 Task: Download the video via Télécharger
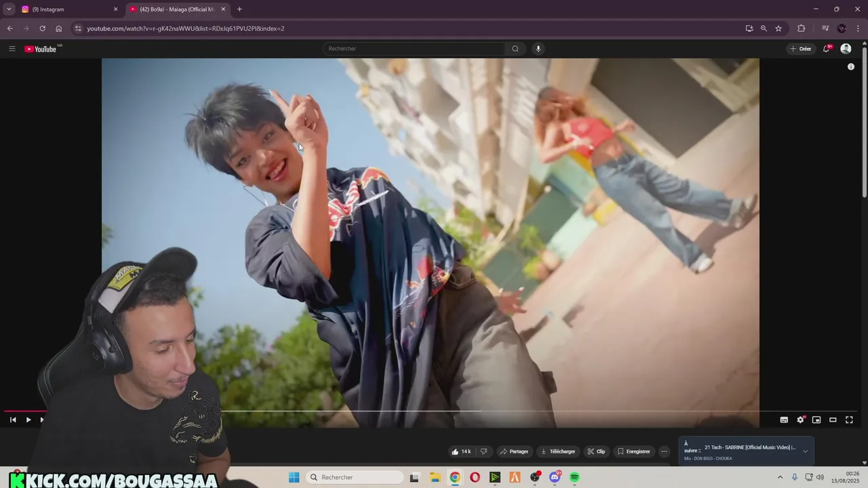coord(558,451)
